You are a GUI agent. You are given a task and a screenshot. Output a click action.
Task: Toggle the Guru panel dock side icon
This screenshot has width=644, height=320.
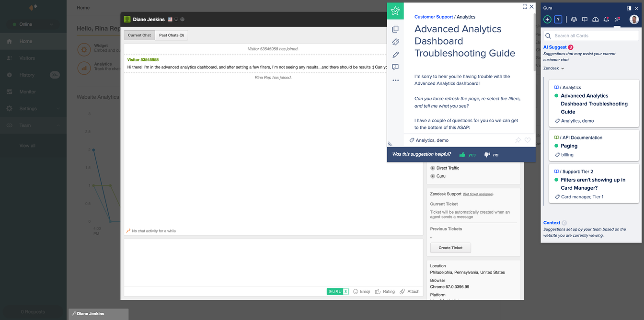tap(629, 8)
